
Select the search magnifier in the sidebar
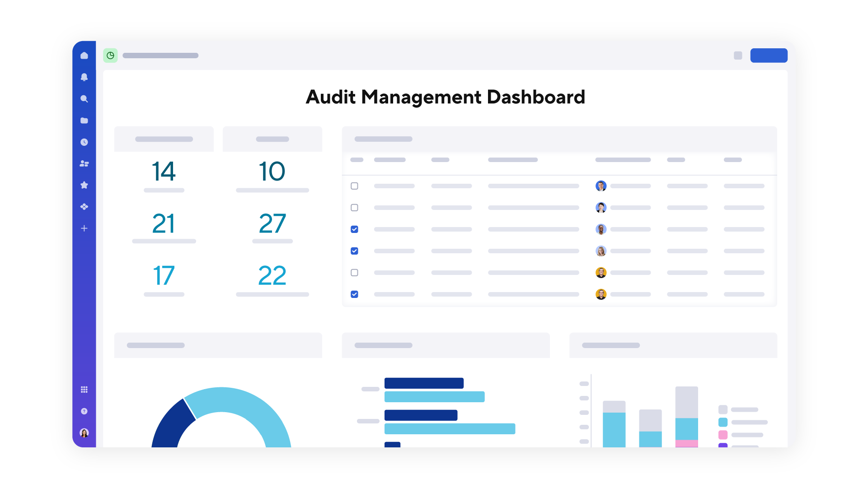click(84, 99)
